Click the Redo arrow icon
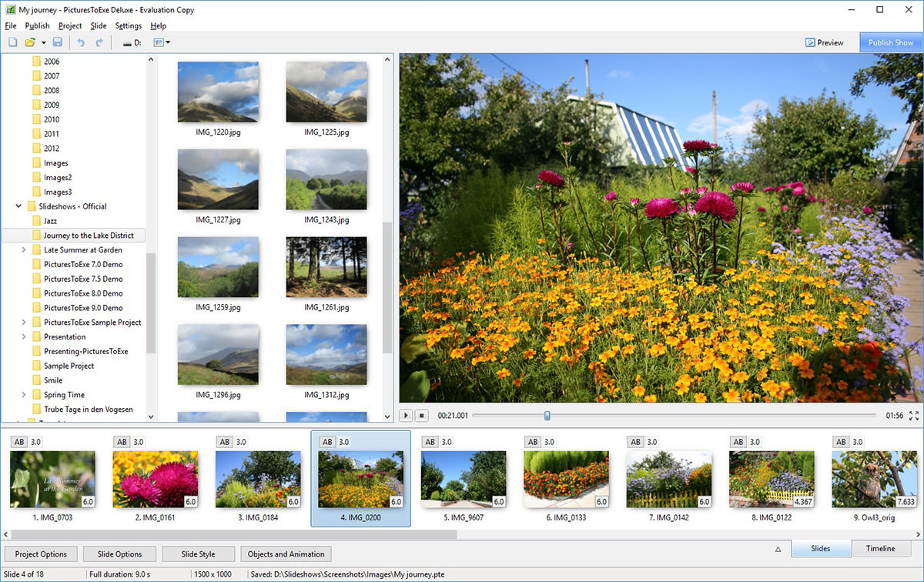924x582 pixels. coord(99,42)
